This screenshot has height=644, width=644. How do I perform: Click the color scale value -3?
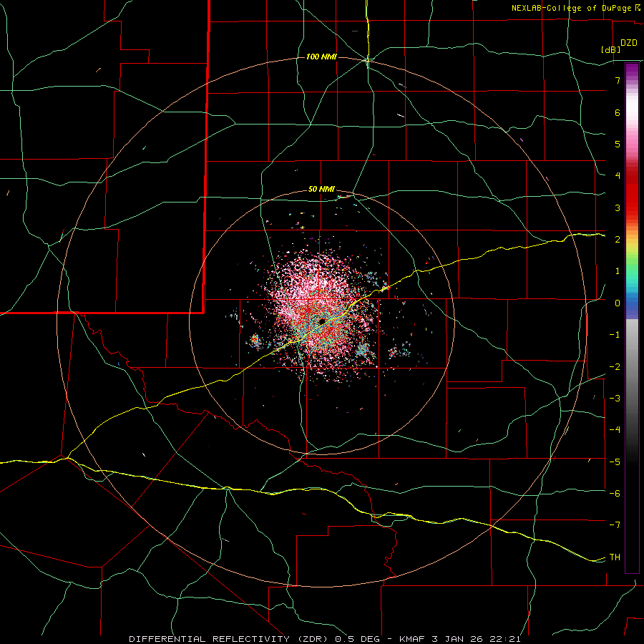click(615, 399)
